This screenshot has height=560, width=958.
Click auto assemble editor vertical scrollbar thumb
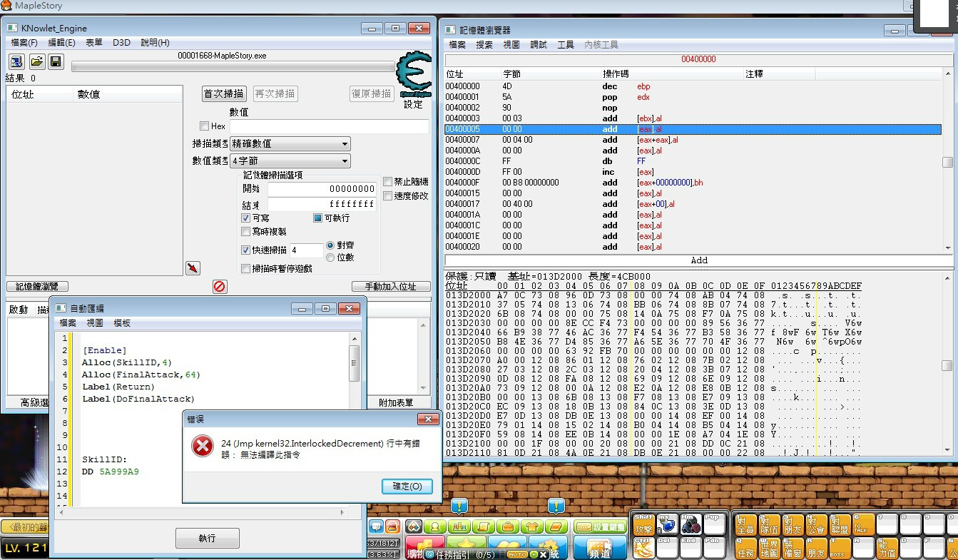click(x=355, y=364)
